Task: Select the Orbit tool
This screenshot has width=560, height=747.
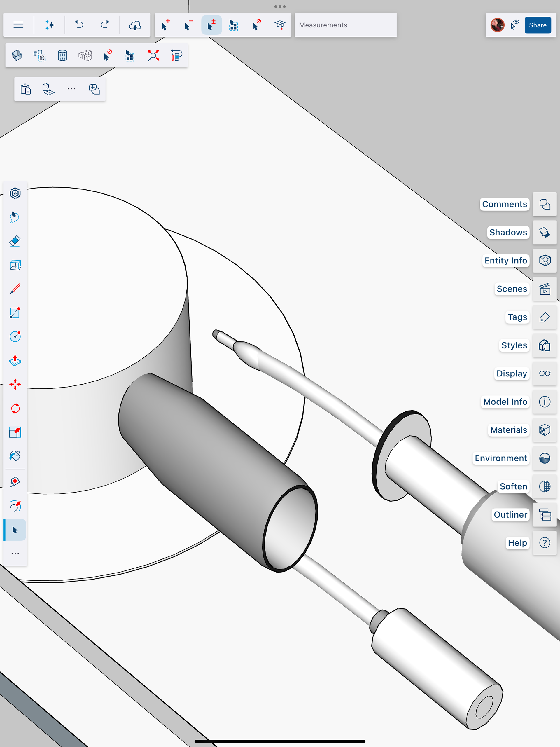Action: [x=15, y=506]
